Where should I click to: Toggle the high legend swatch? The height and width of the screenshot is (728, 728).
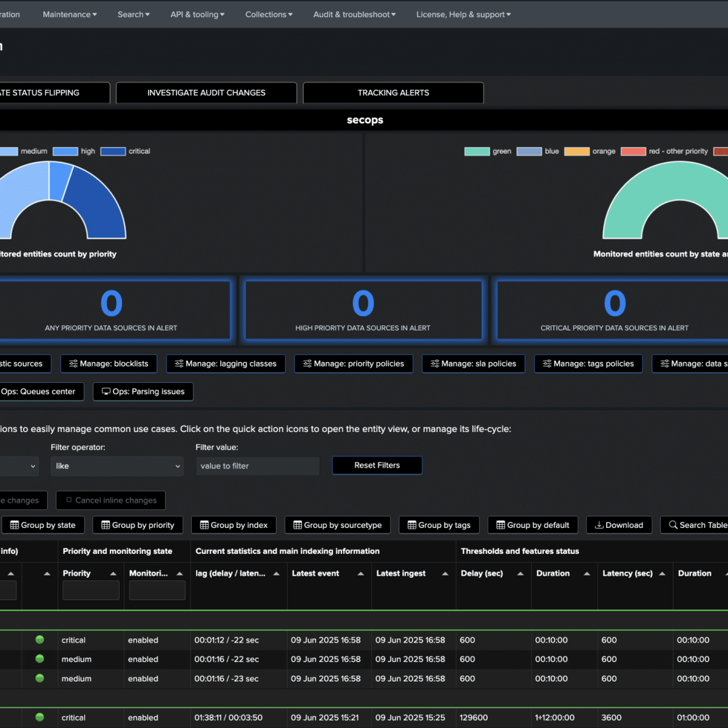pos(66,152)
